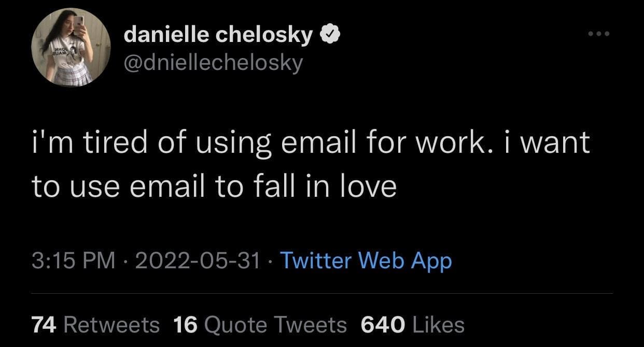Click the display name danielle chelosky
Screen dimensions: 644x347
click(x=218, y=35)
